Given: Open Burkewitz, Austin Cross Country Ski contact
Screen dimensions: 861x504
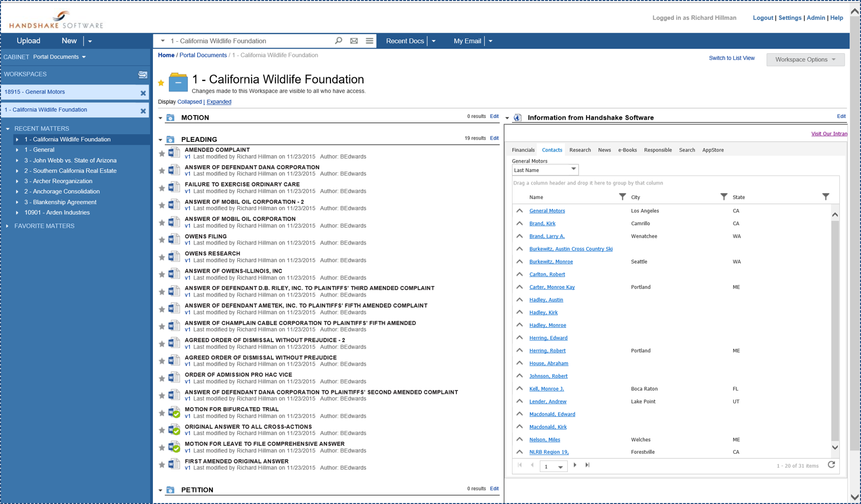Looking at the screenshot, I should (x=570, y=249).
